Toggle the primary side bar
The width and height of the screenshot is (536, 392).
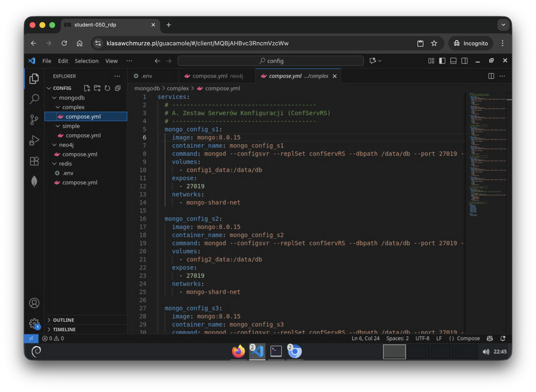(442, 61)
